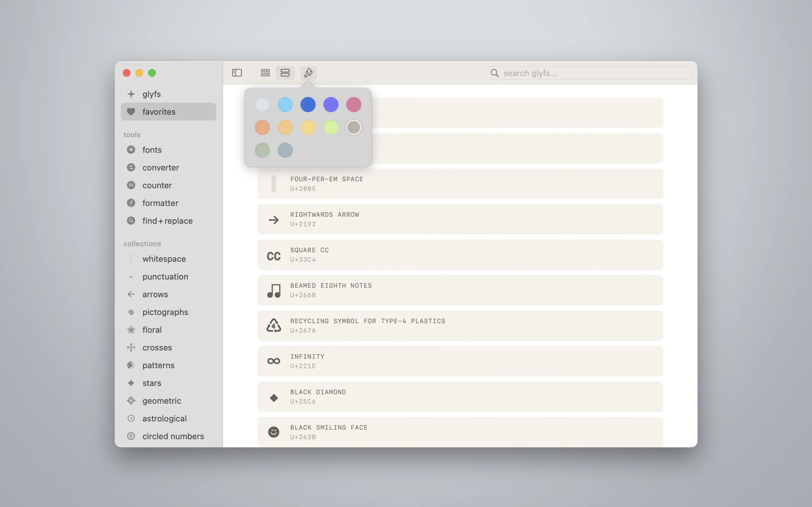Open the formatter tool
This screenshot has width=812, height=507.
pos(160,203)
